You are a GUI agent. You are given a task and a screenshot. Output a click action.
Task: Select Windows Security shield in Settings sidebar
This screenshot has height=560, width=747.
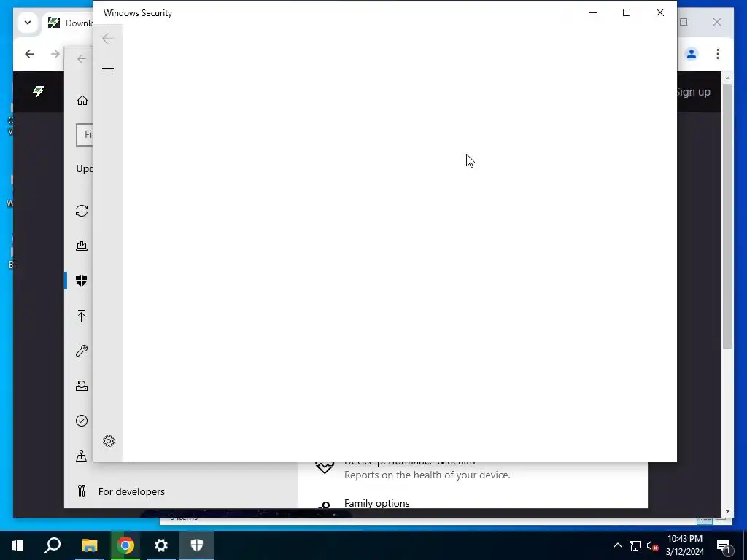coord(82,281)
